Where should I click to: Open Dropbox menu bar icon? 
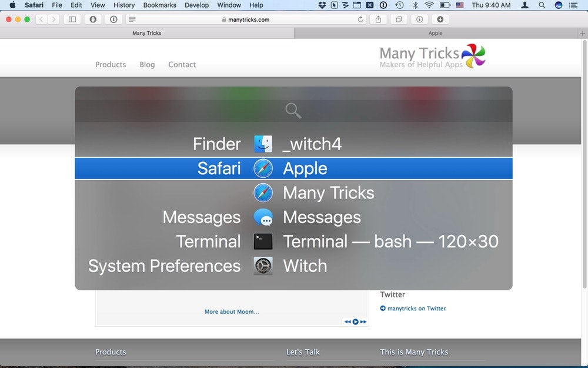tap(322, 5)
